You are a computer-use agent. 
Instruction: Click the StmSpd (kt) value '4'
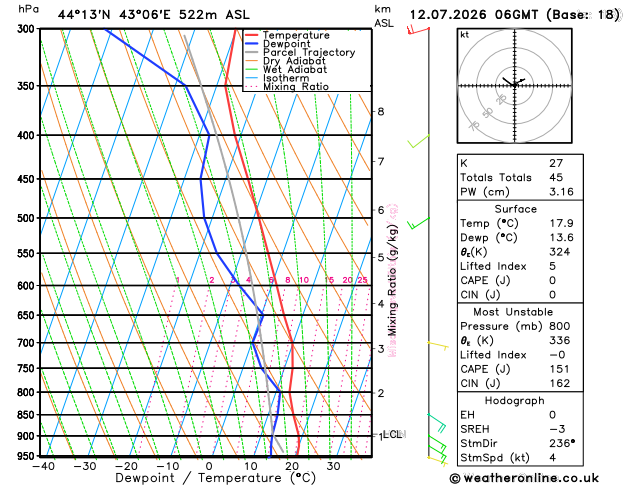(552, 458)
